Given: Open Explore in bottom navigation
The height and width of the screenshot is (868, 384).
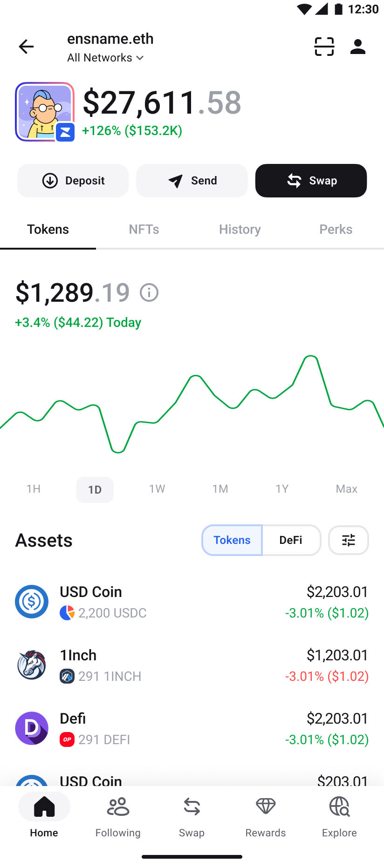Looking at the screenshot, I should point(339,817).
